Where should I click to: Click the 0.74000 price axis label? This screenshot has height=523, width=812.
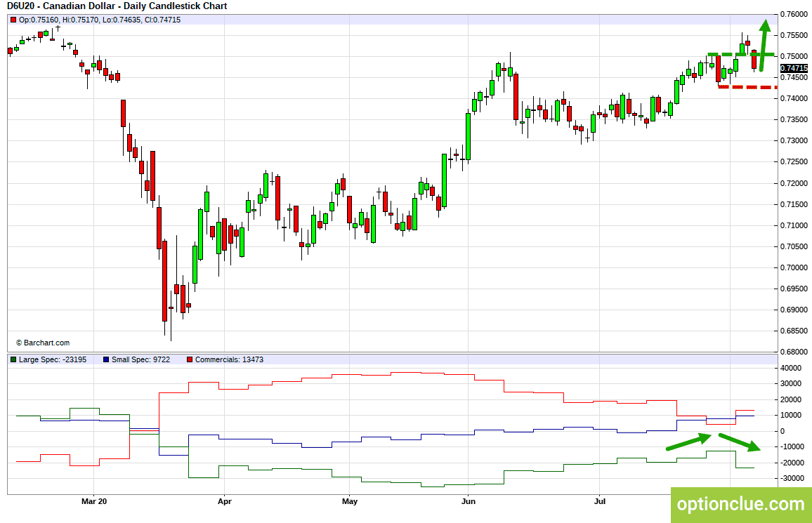[794, 98]
